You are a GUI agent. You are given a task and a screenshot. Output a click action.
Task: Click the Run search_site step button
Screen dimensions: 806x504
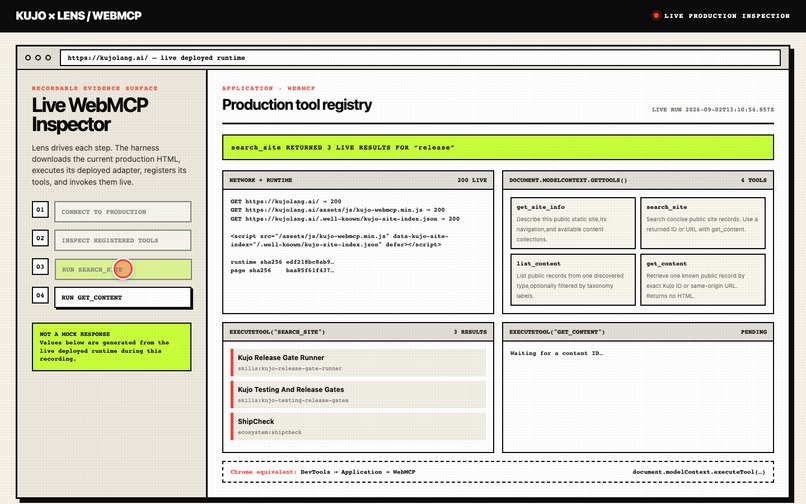[123, 269]
